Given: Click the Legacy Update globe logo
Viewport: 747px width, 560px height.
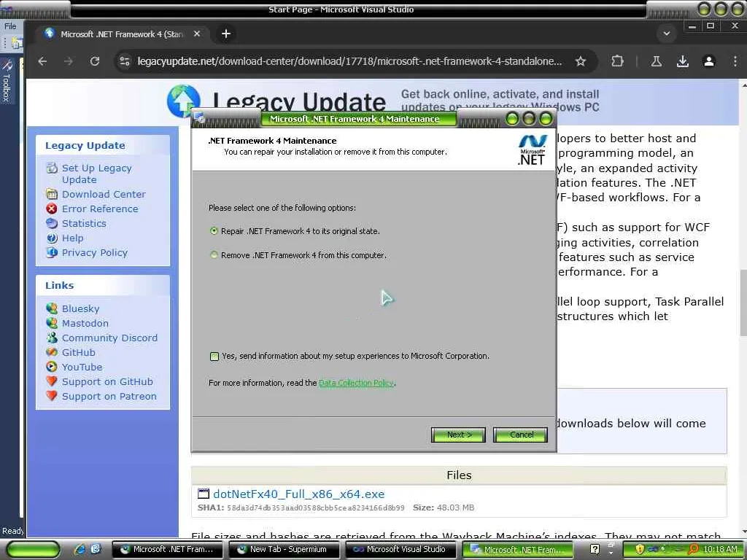Looking at the screenshot, I should (183, 101).
